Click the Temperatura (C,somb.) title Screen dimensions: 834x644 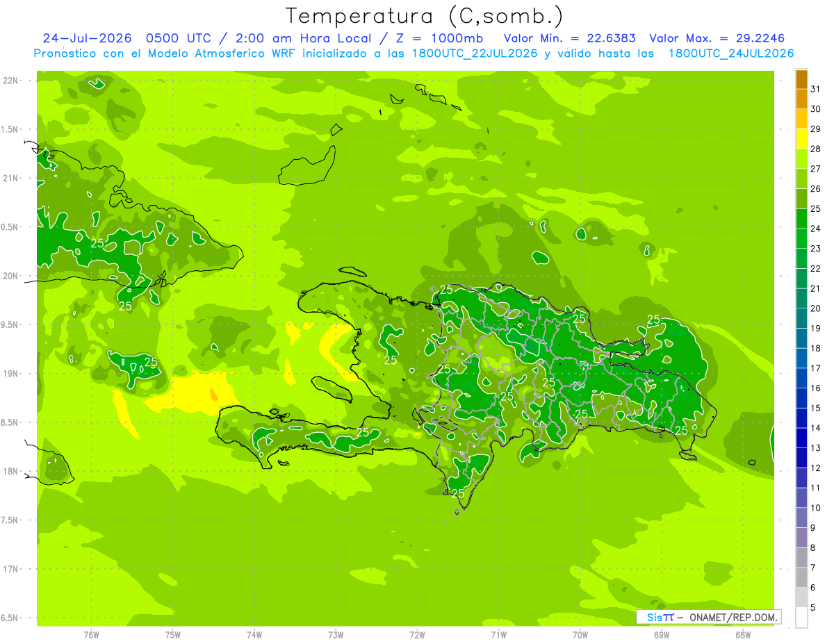tap(424, 16)
